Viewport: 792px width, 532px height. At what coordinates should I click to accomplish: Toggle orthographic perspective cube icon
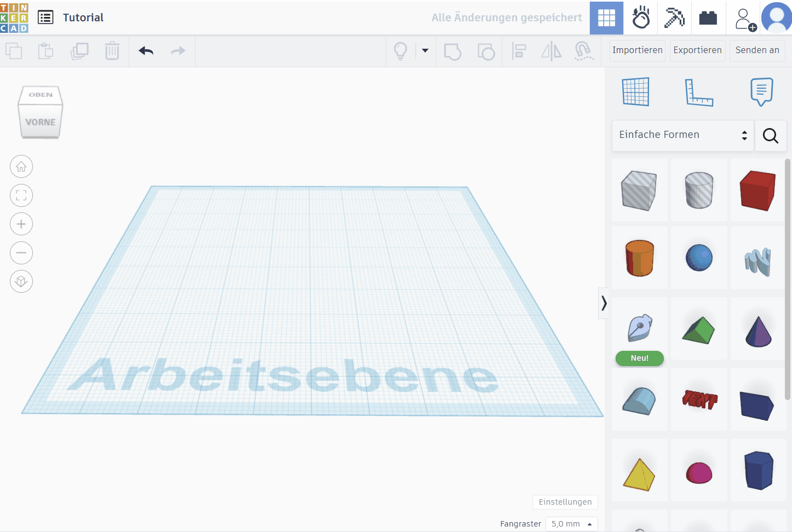(x=21, y=281)
